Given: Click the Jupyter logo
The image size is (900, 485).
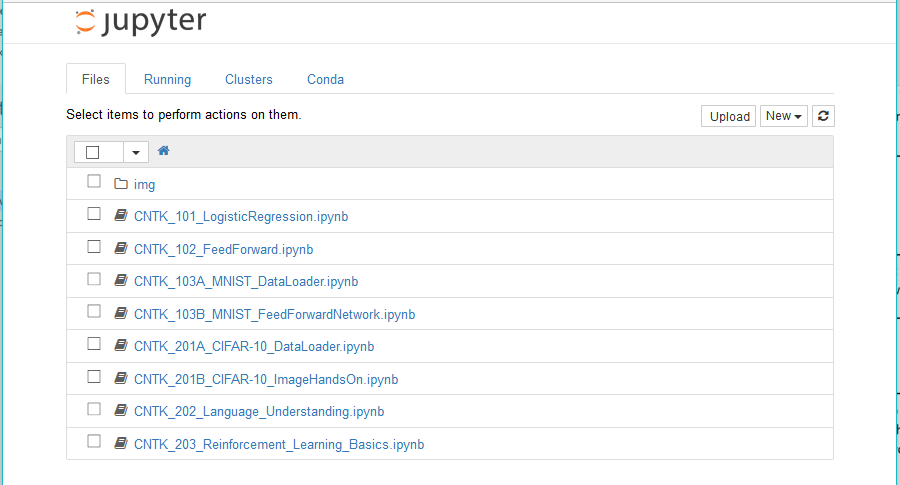Looking at the screenshot, I should pos(140,22).
